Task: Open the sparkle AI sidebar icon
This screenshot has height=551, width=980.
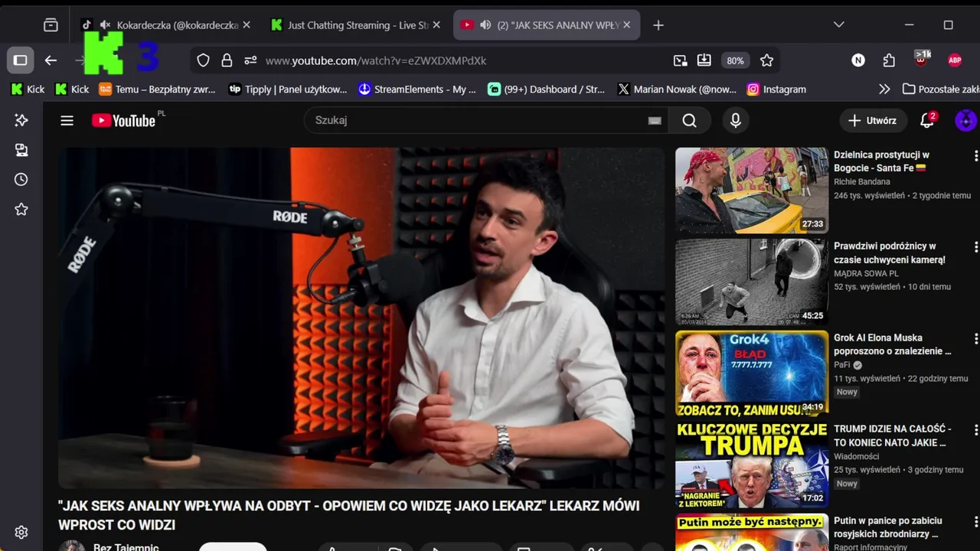Action: point(21,120)
